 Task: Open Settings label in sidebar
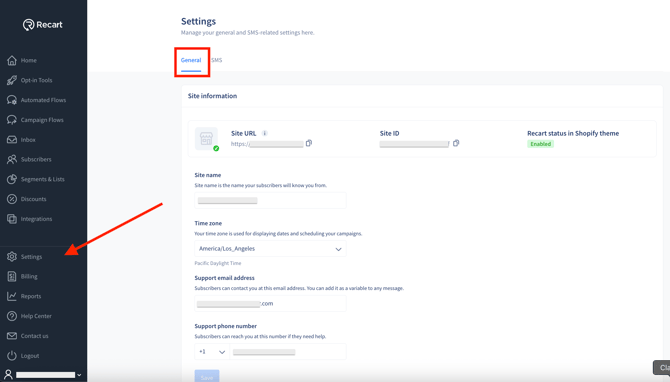click(x=31, y=257)
